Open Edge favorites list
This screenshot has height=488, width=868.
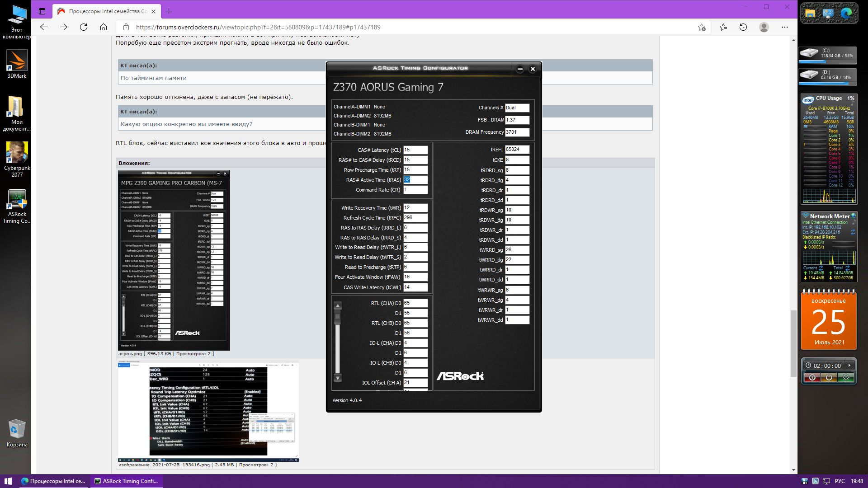click(723, 27)
